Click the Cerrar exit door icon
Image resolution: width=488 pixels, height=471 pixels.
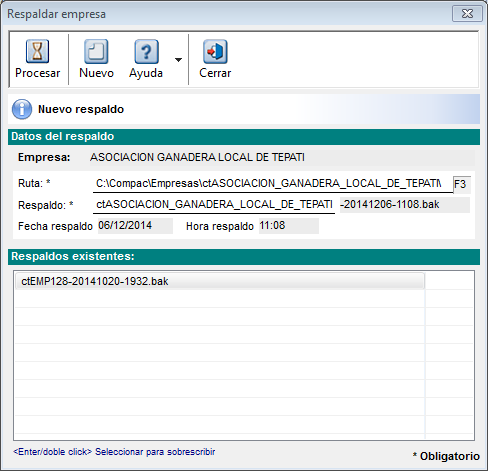click(x=215, y=51)
